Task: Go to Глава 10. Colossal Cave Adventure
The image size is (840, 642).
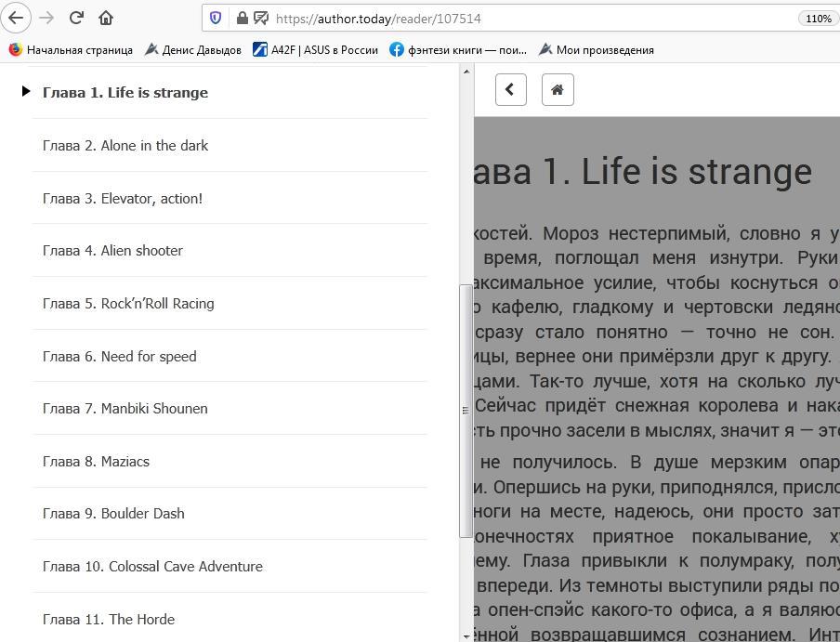Action: (x=152, y=567)
